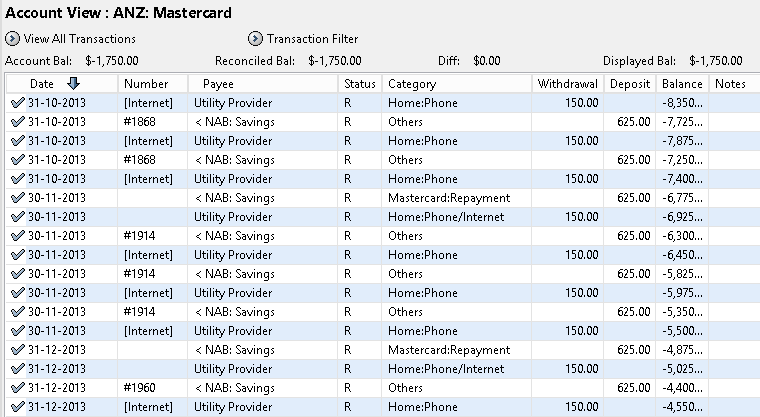Click the Date column sort arrow

(x=73, y=84)
